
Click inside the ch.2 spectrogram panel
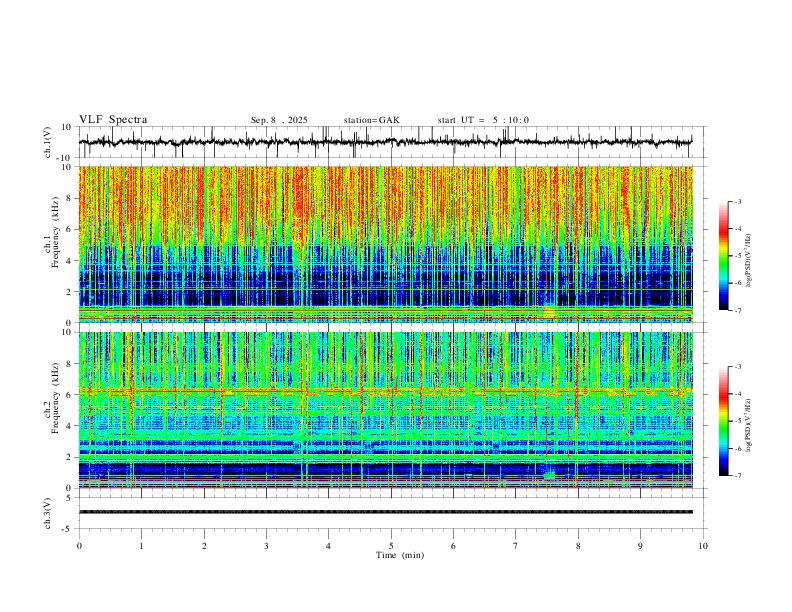pos(385,410)
